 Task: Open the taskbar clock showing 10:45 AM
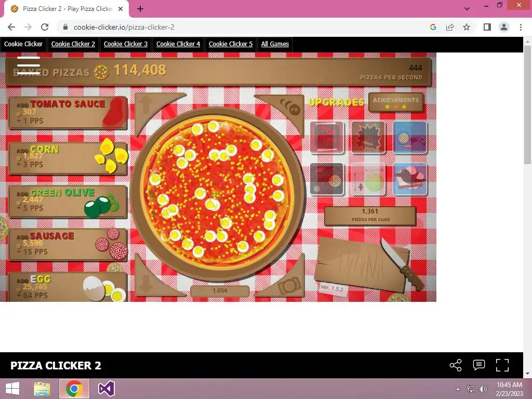[x=509, y=389]
